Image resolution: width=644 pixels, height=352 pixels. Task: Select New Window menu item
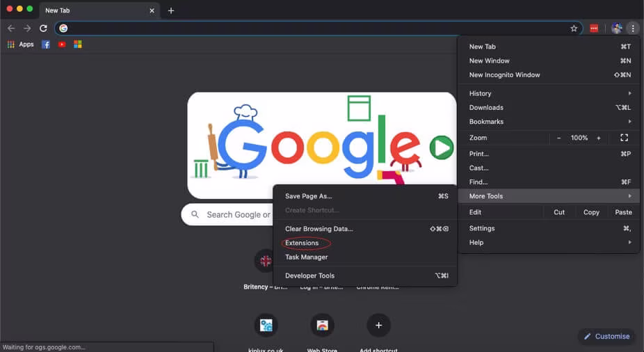click(x=549, y=61)
